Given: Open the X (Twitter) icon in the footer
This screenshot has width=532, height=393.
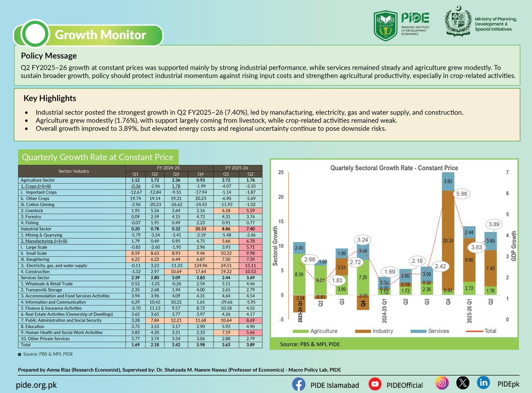Looking at the screenshot, I should (x=462, y=383).
